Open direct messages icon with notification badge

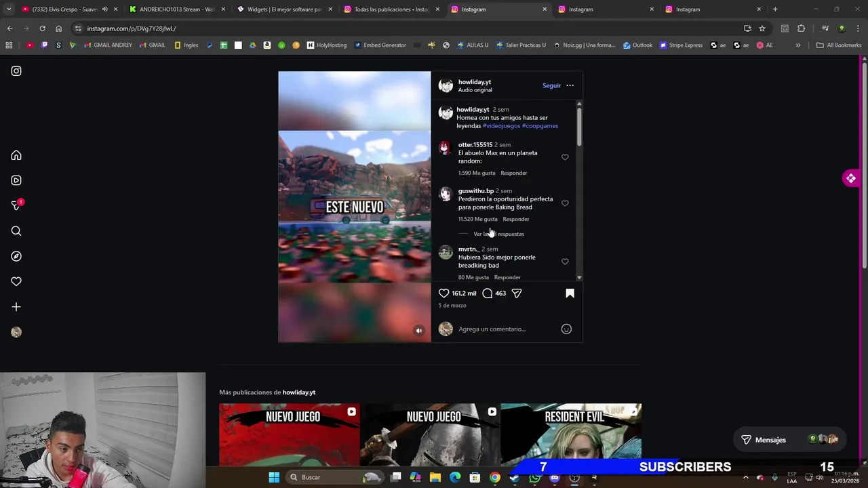click(17, 205)
